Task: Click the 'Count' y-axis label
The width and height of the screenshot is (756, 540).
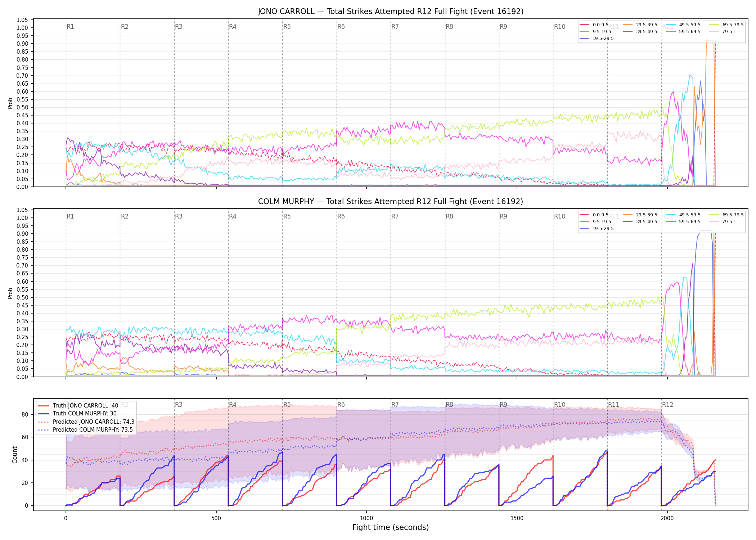Action: (x=15, y=455)
